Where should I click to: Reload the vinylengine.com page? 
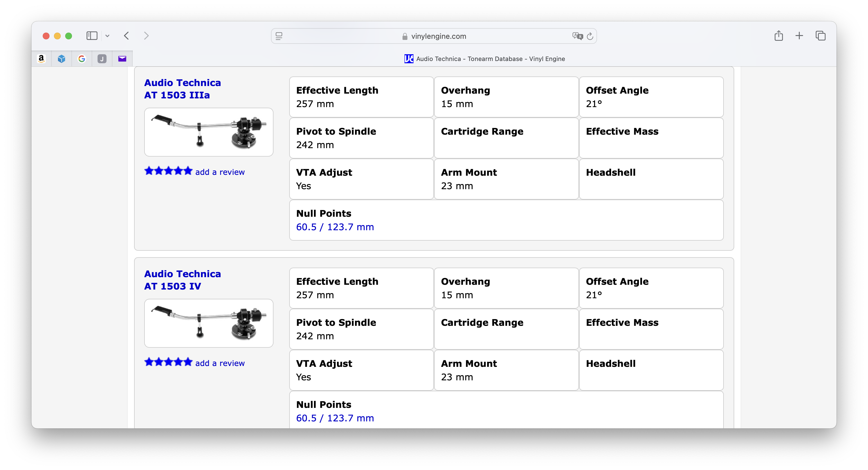pos(590,36)
